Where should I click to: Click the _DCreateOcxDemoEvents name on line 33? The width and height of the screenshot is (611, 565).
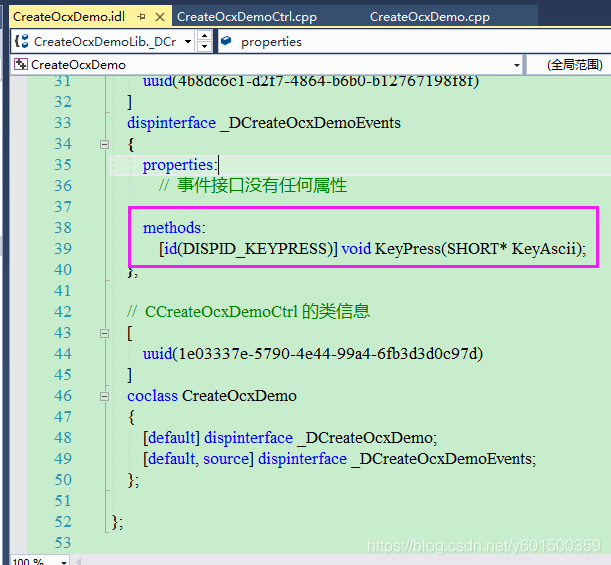click(x=310, y=123)
